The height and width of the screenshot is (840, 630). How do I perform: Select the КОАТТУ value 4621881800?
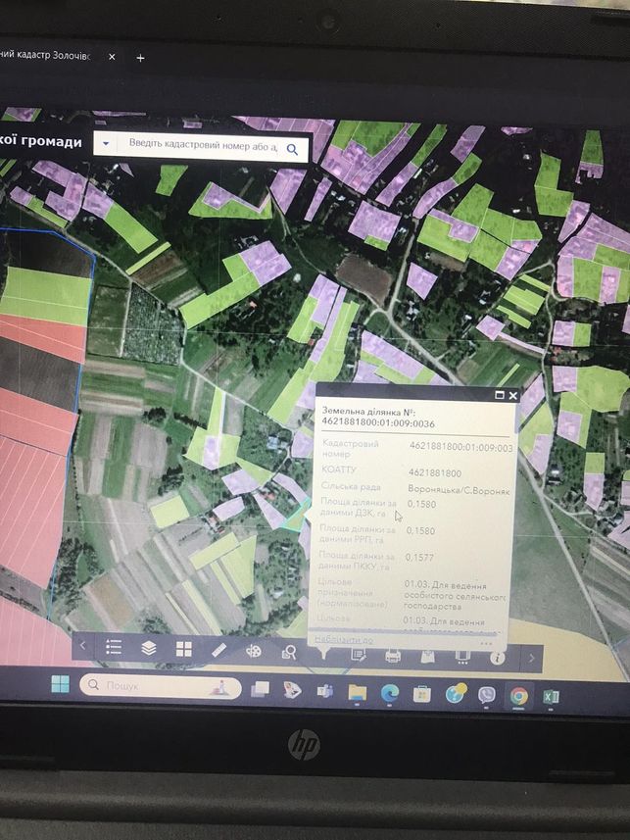click(x=434, y=473)
